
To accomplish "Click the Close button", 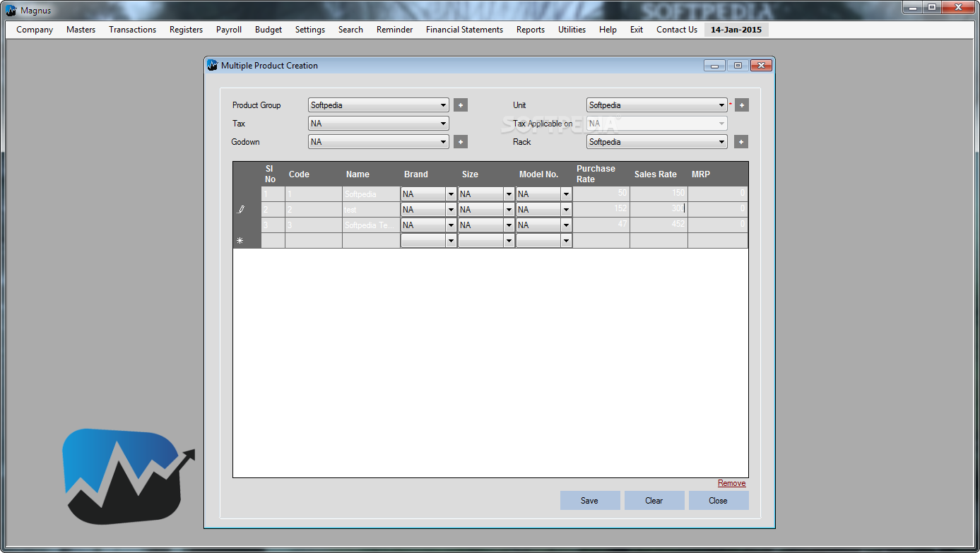I will (719, 501).
